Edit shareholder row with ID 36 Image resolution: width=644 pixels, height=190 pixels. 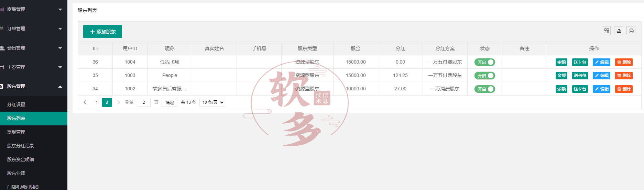(601, 62)
